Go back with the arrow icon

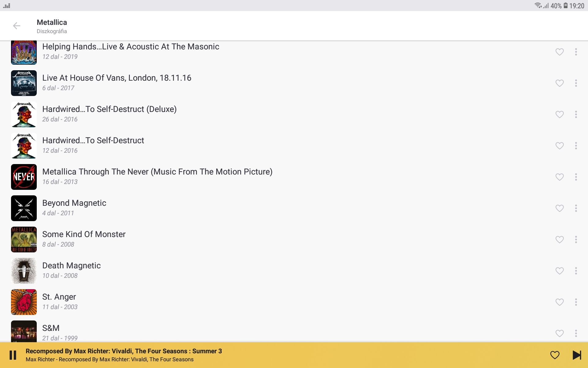[17, 26]
